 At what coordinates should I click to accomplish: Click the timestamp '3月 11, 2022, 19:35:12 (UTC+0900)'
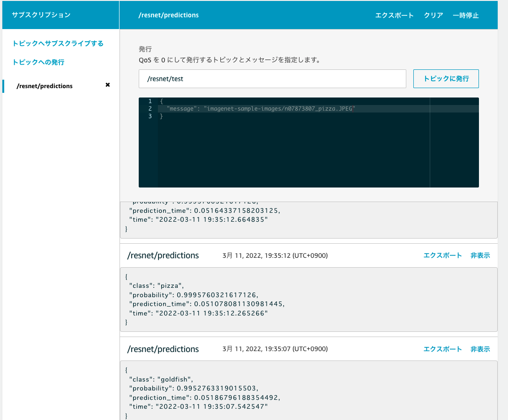(x=275, y=255)
